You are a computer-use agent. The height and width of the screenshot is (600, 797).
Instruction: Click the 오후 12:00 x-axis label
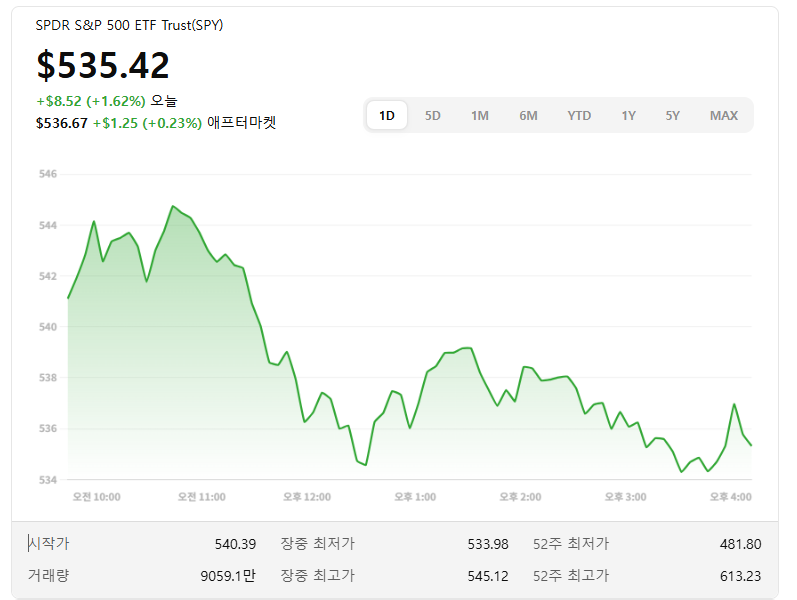tap(307, 497)
